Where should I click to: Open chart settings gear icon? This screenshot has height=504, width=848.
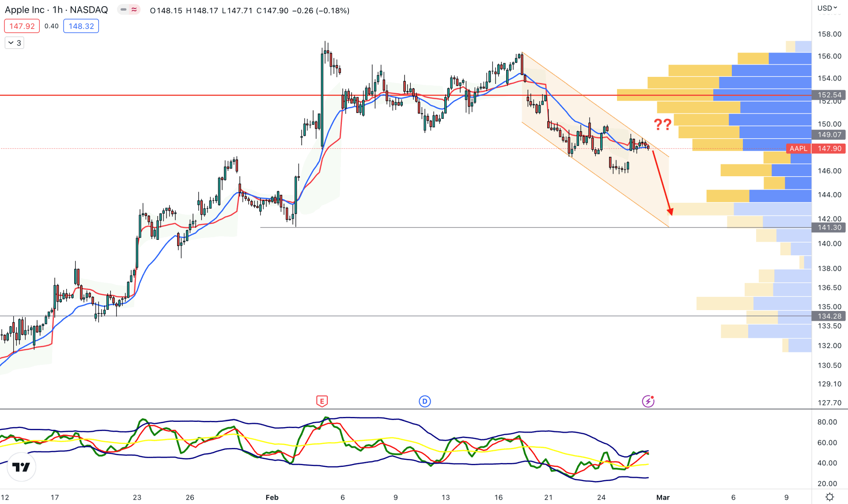point(829,497)
